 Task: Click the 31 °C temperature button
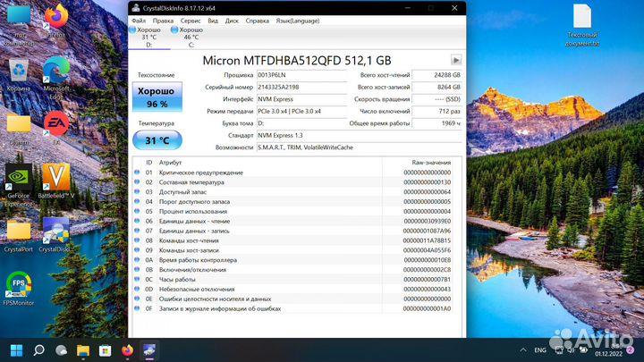157,140
